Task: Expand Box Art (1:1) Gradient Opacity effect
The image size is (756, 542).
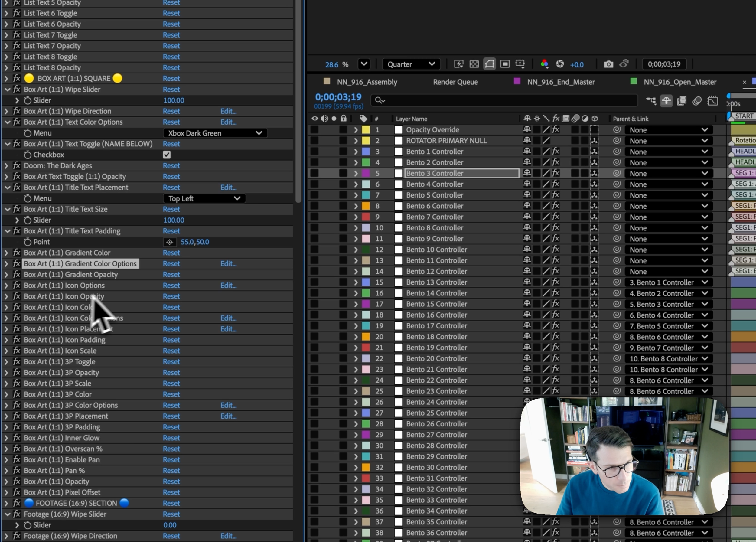Action: tap(6, 274)
